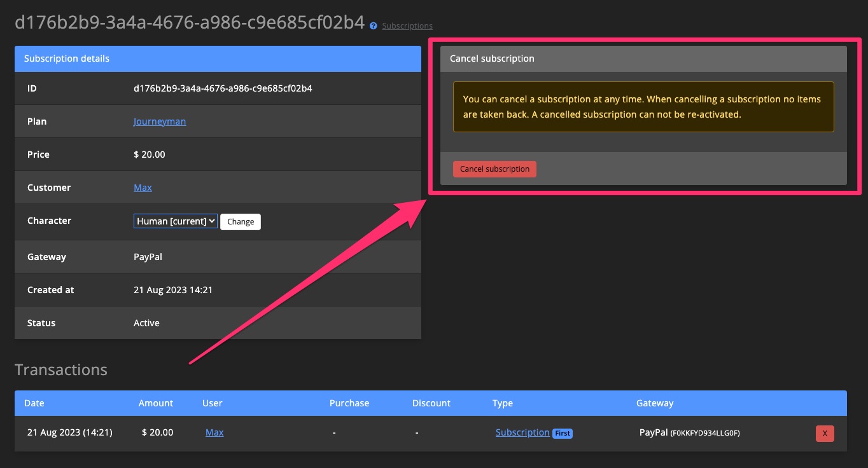
Task: Click the Change button next to the character dropdown
Action: point(240,221)
